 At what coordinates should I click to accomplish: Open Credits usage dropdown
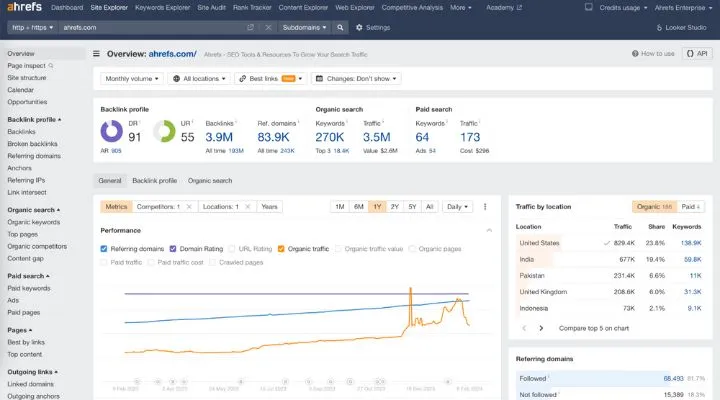pos(623,7)
